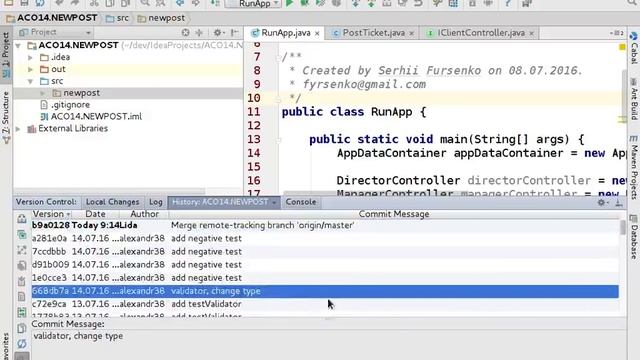
Task: Click the Help question mark toolbar icon
Action: [507, 3]
